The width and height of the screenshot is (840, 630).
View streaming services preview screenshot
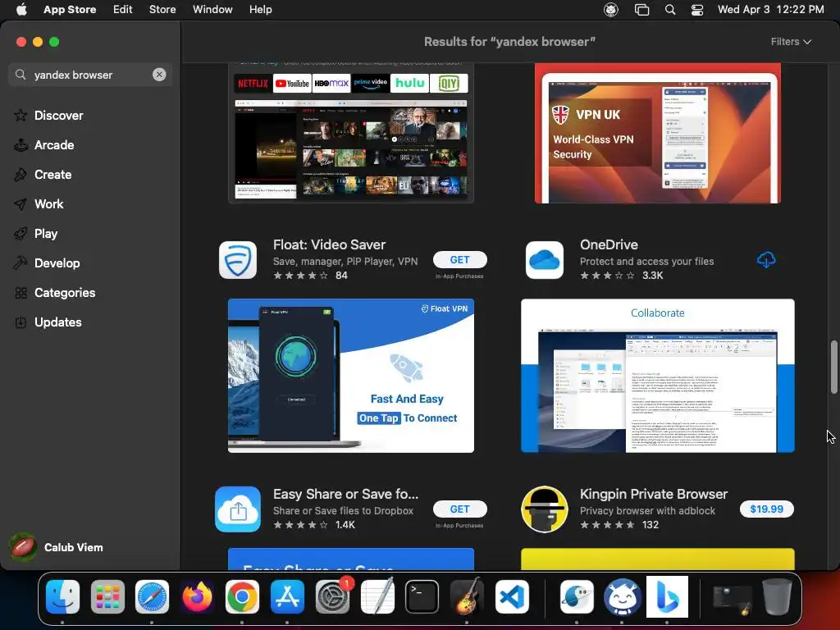tap(351, 134)
